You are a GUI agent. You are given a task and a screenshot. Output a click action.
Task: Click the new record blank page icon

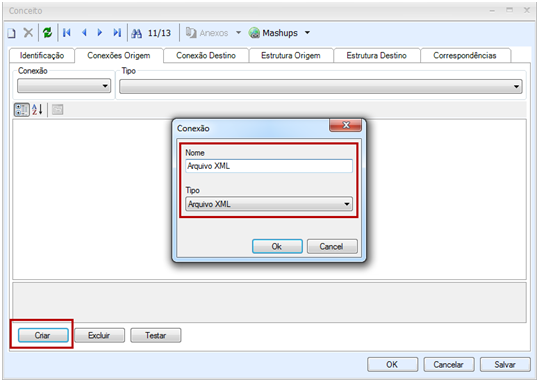pyautogui.click(x=12, y=33)
